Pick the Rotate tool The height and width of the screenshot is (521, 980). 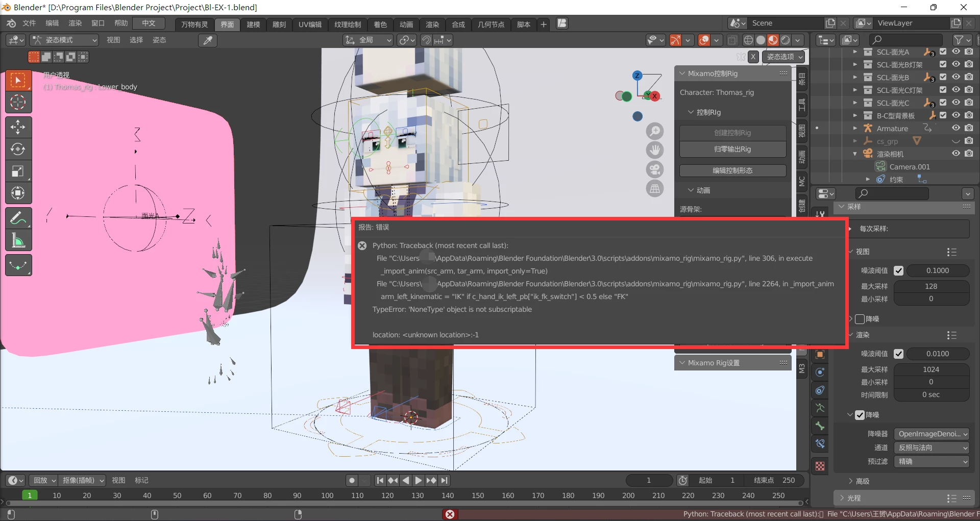[18, 149]
